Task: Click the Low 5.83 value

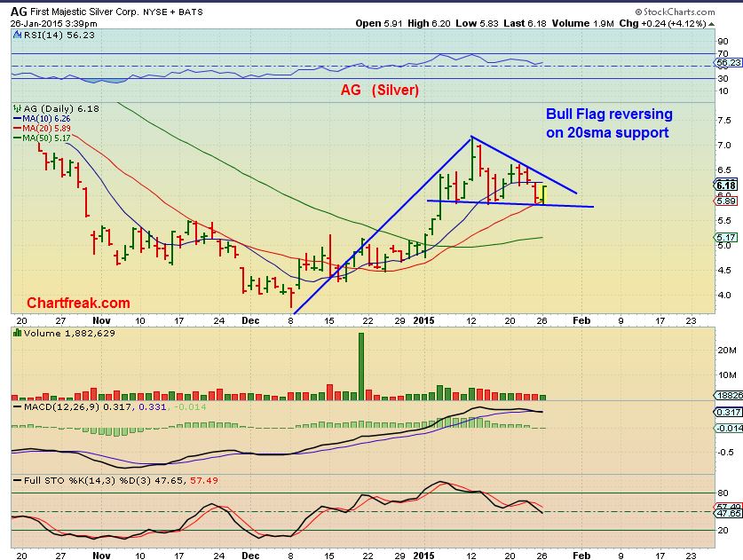Action: tap(478, 23)
